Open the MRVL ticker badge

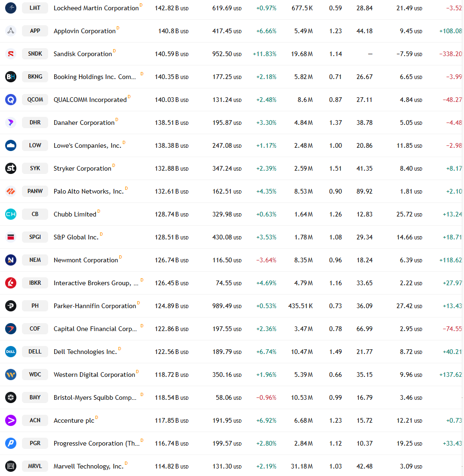(35, 466)
